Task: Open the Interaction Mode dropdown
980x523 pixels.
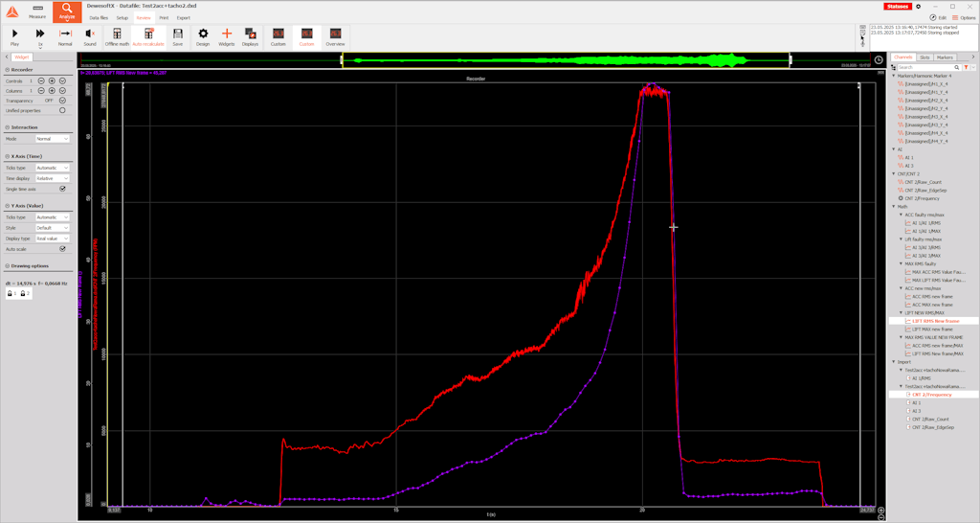Action: click(x=53, y=139)
